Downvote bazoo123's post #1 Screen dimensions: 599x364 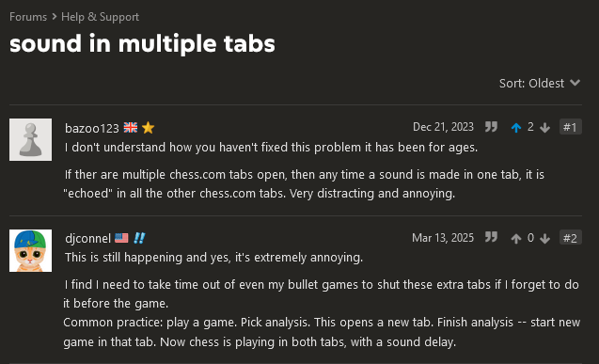coord(545,128)
